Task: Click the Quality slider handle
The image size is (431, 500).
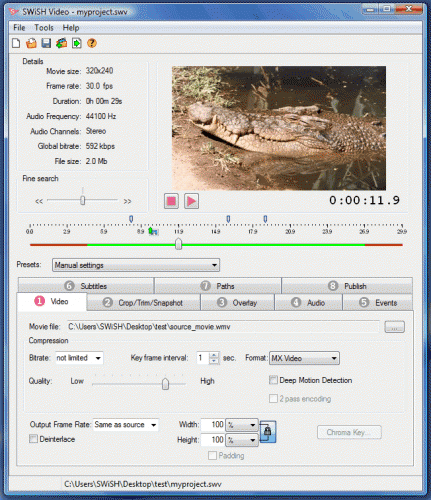Action: [165, 384]
